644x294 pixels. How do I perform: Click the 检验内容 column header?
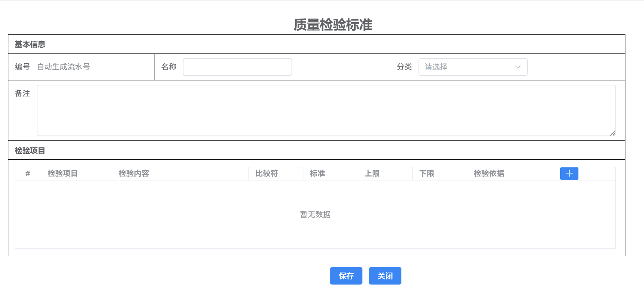[x=134, y=174]
